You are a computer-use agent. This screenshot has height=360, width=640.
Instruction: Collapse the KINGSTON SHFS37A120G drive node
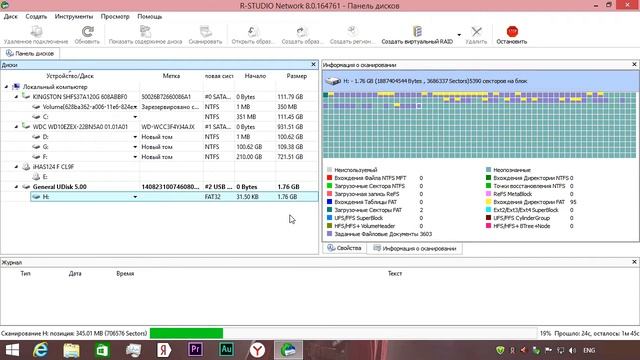click(x=16, y=97)
